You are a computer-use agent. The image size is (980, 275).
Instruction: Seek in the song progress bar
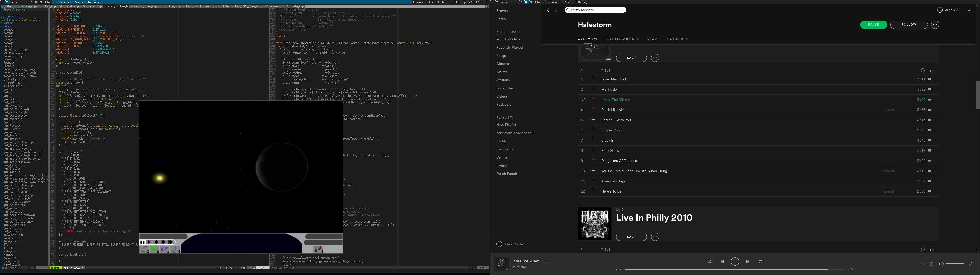coord(734,270)
